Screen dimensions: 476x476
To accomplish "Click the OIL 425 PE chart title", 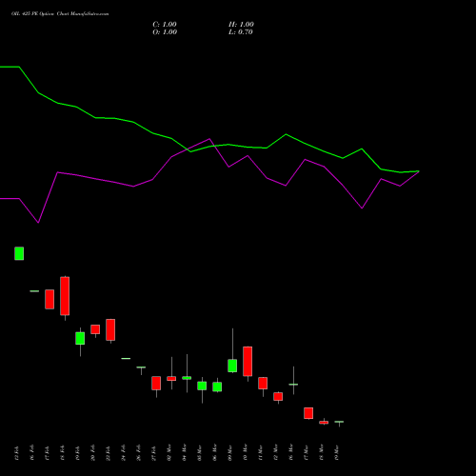I will pos(60,14).
